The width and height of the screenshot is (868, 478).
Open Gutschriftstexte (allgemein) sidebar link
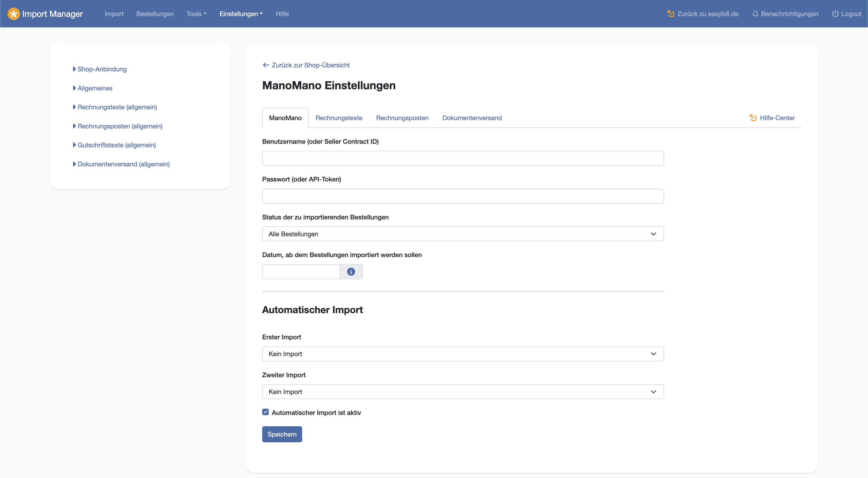click(117, 145)
